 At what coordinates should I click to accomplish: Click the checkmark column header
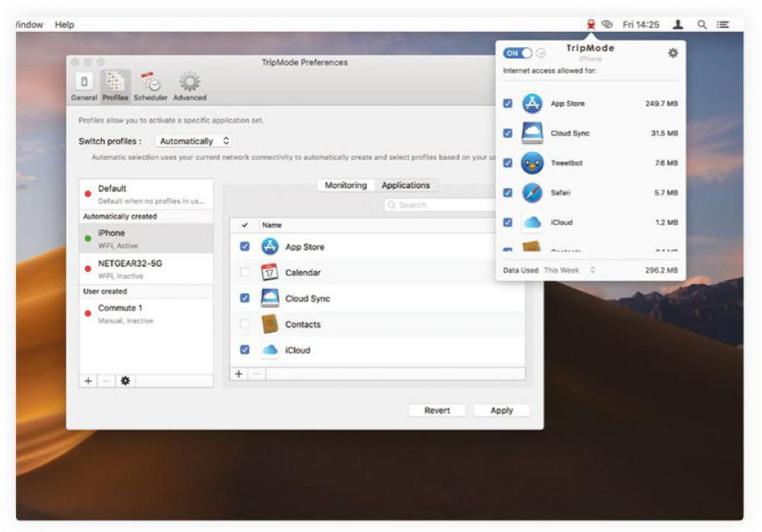245,225
